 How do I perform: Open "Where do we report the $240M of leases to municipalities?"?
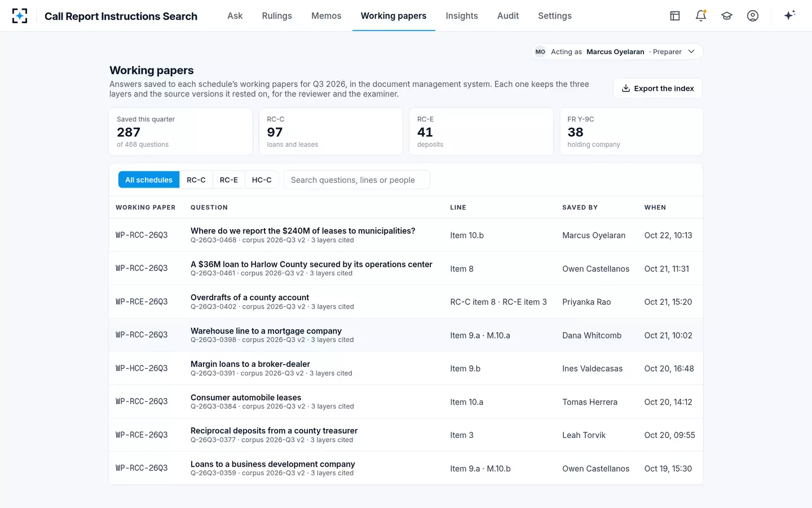[303, 231]
